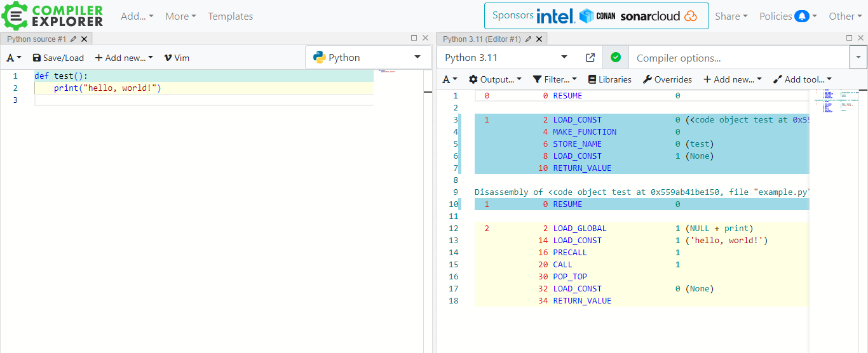Expand the Output settings dropdown
This screenshot has width=868, height=353.
coord(495,79)
